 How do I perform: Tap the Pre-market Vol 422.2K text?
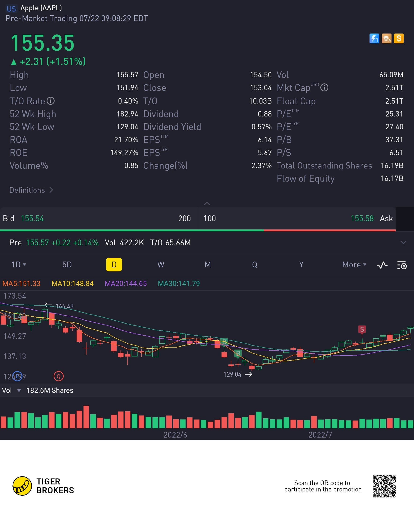click(x=124, y=243)
